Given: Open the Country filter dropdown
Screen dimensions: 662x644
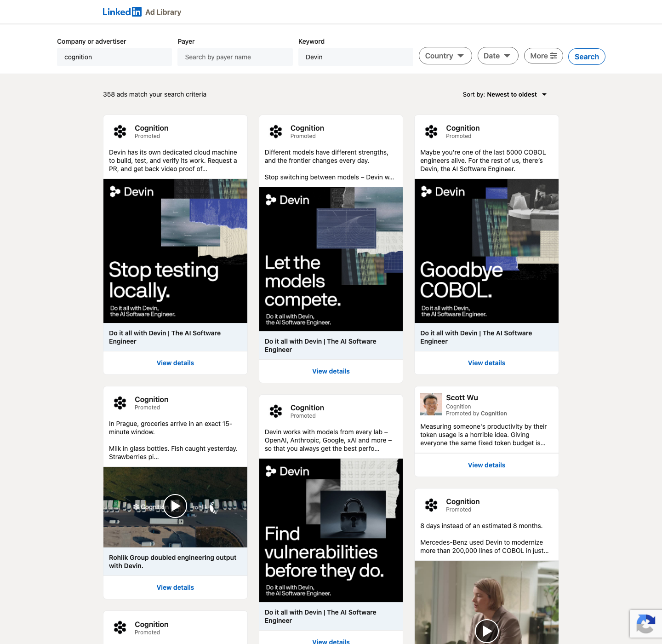Looking at the screenshot, I should pos(445,56).
